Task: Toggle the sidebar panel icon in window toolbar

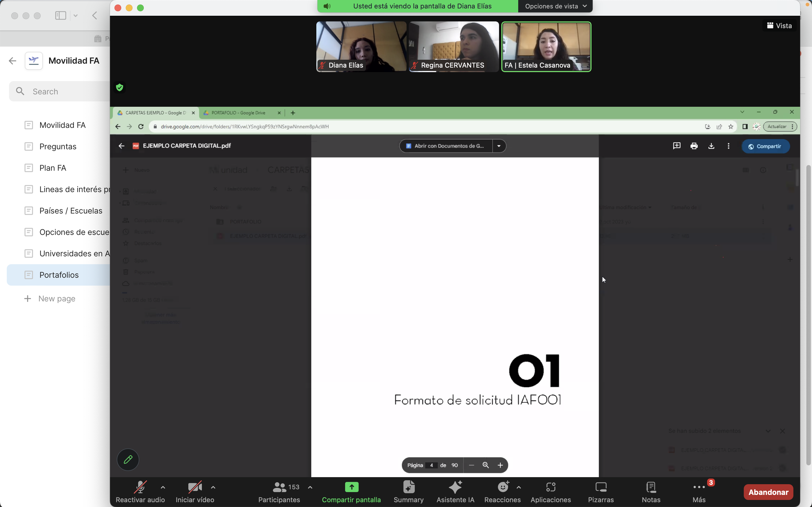Action: click(61, 15)
